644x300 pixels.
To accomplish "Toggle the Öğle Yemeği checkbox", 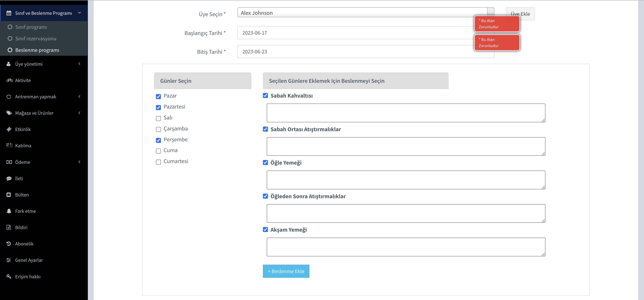I will click(x=265, y=162).
